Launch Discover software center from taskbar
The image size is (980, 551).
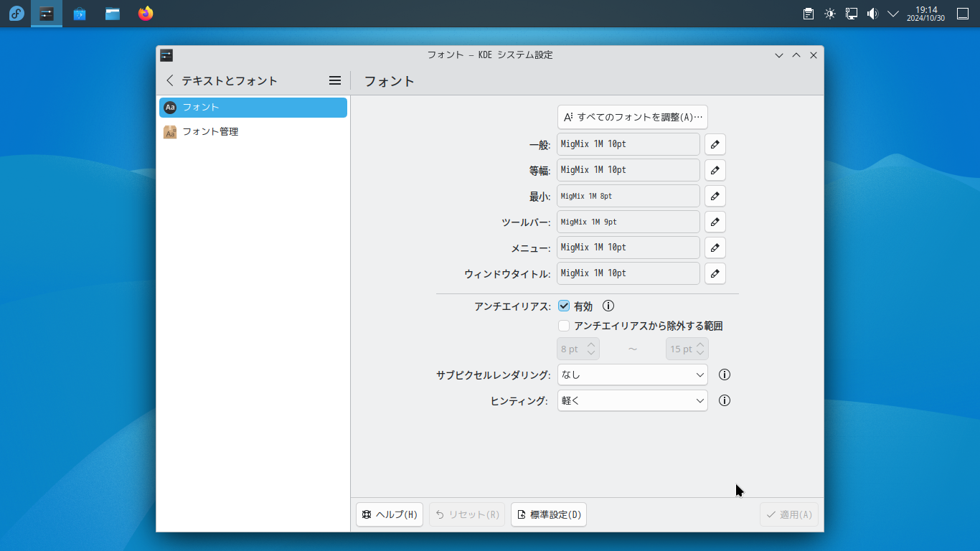tap(80, 14)
